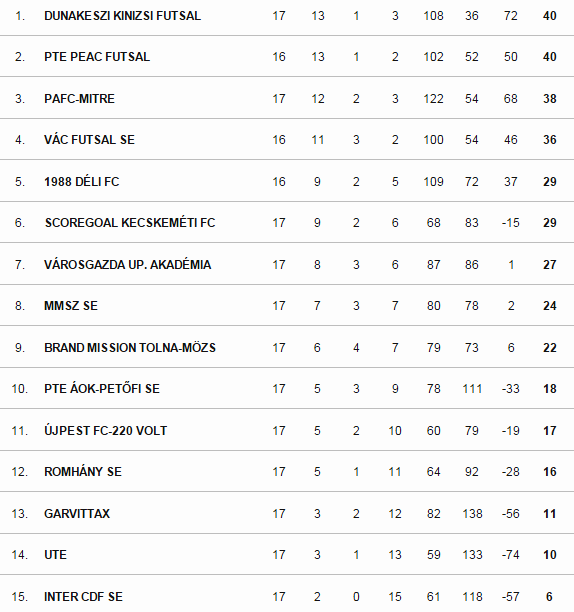Select the PTE PEAC FUTSAL team name
The height and width of the screenshot is (612, 574).
point(97,57)
